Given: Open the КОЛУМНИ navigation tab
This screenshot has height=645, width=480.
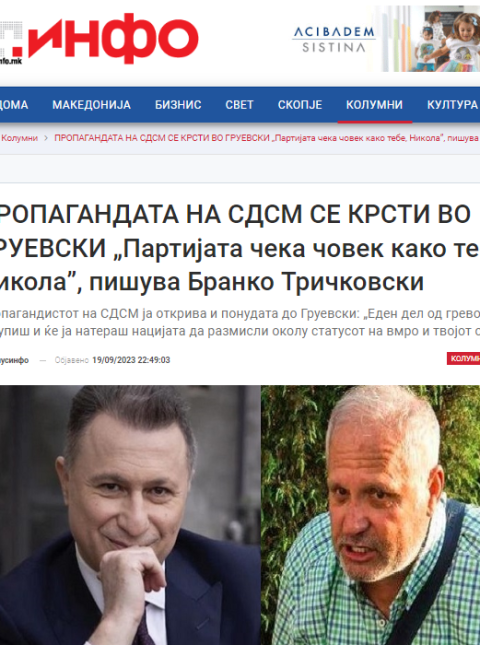Looking at the screenshot, I should point(374,105).
